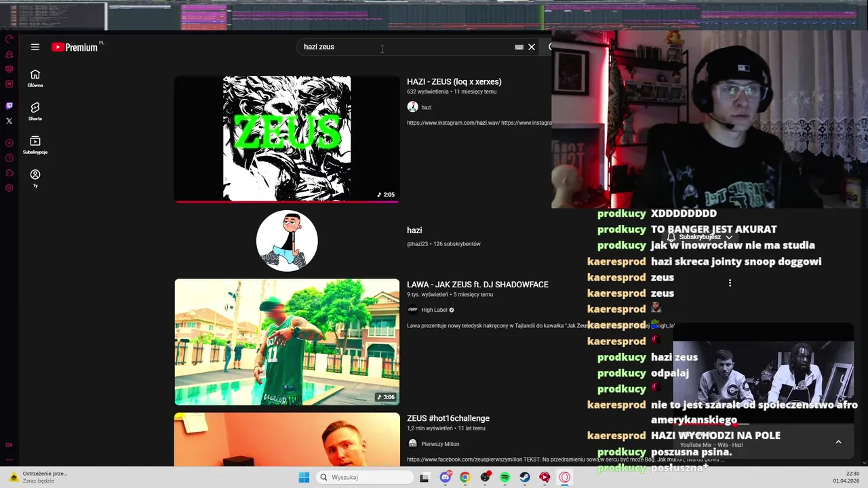Switch to Opera GX on the taskbar
This screenshot has height=488, width=868.
pos(565,477)
